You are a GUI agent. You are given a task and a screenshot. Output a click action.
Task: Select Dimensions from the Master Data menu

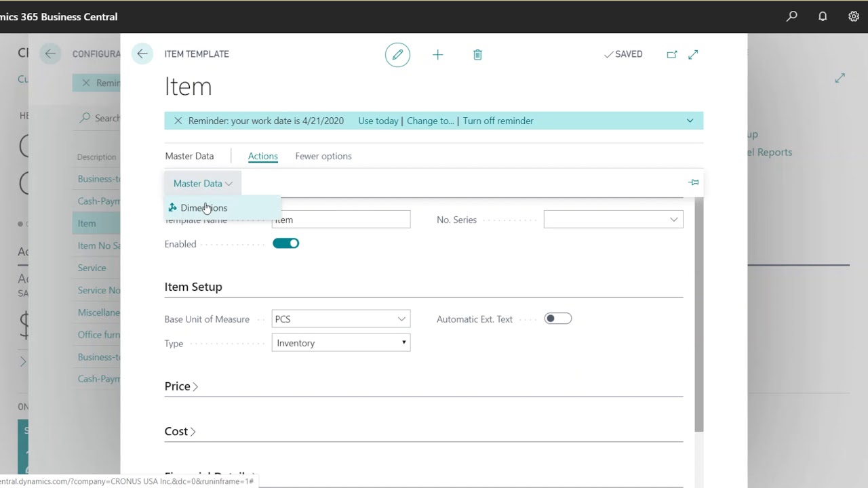coord(222,208)
